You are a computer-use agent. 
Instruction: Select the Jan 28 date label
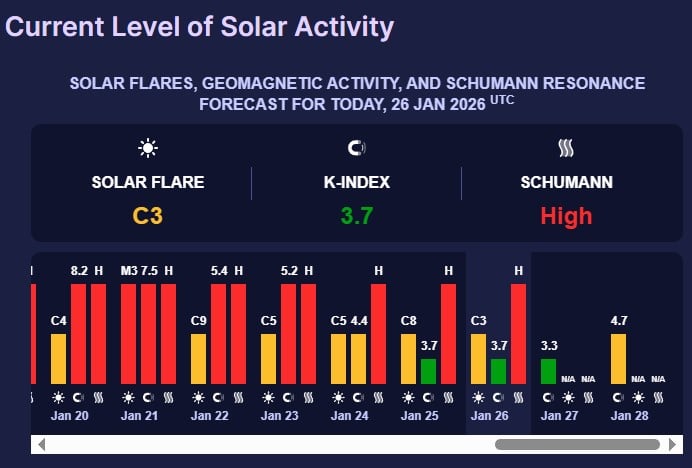click(x=630, y=414)
